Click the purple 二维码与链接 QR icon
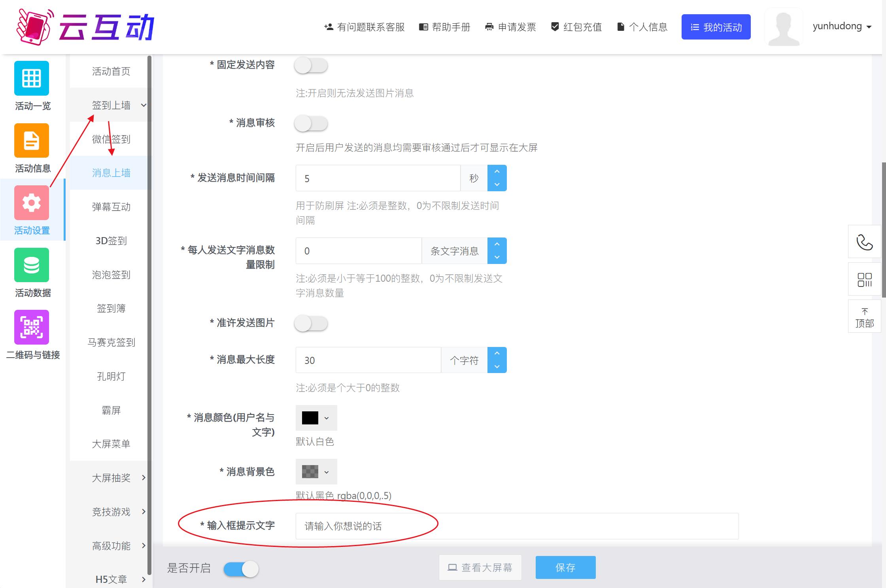886x588 pixels. pos(32,327)
